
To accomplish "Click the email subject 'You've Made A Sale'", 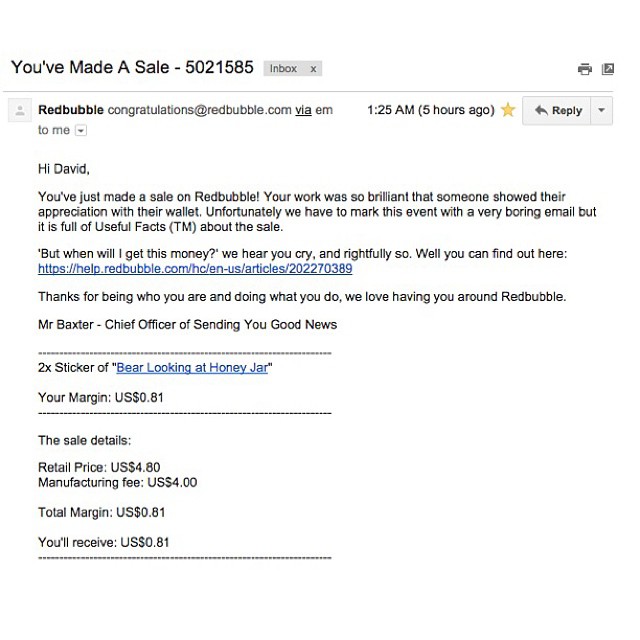I will point(131,68).
